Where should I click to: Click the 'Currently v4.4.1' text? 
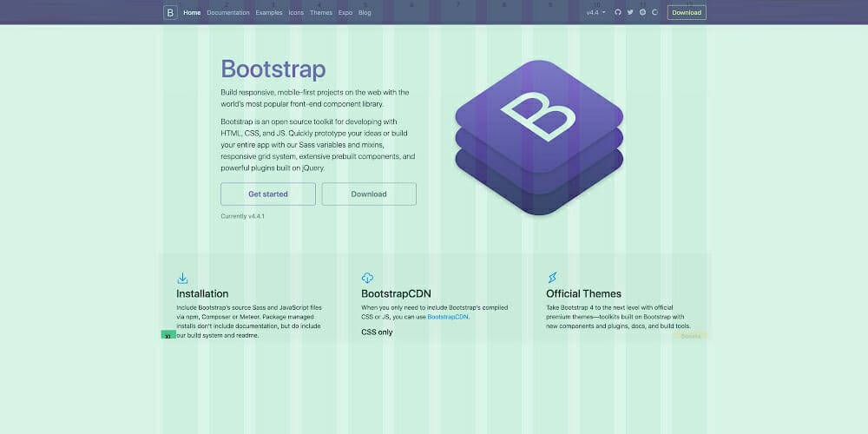click(x=242, y=216)
